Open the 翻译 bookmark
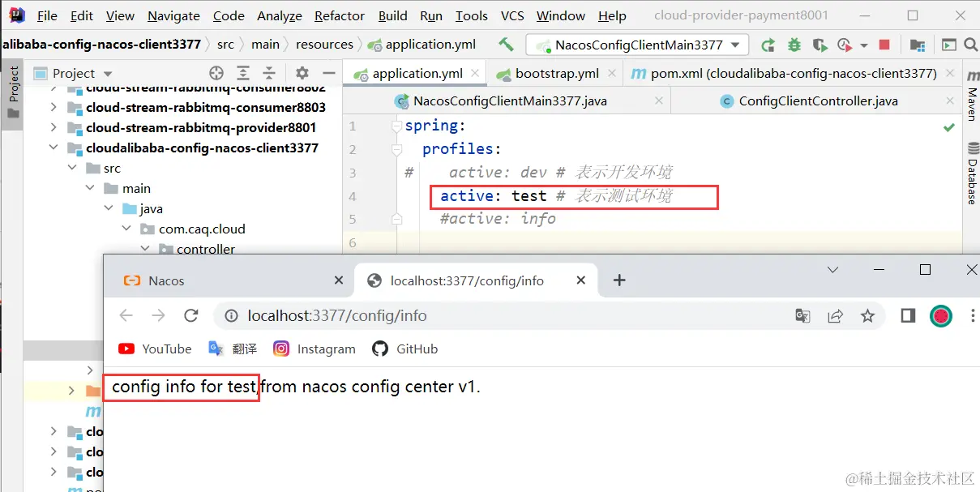 coord(233,349)
